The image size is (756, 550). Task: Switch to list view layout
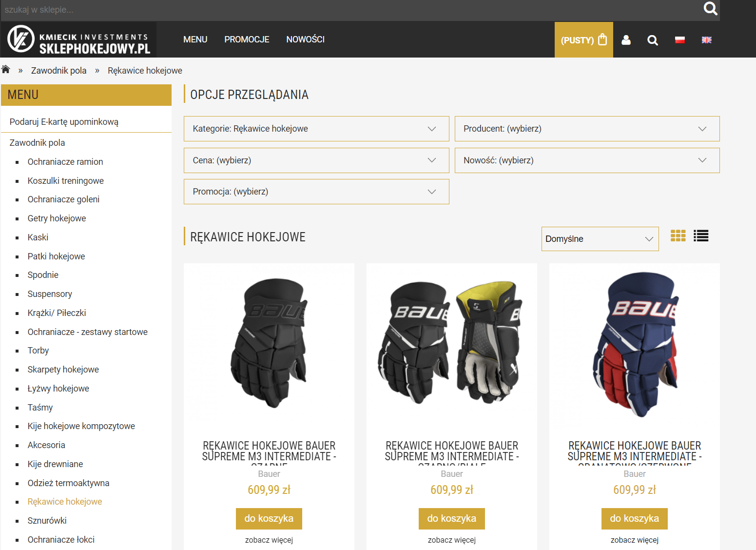700,236
